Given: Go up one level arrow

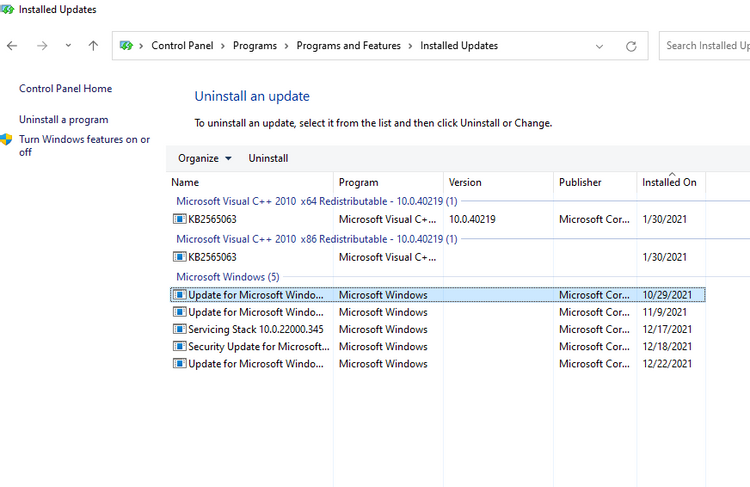Looking at the screenshot, I should click(93, 46).
